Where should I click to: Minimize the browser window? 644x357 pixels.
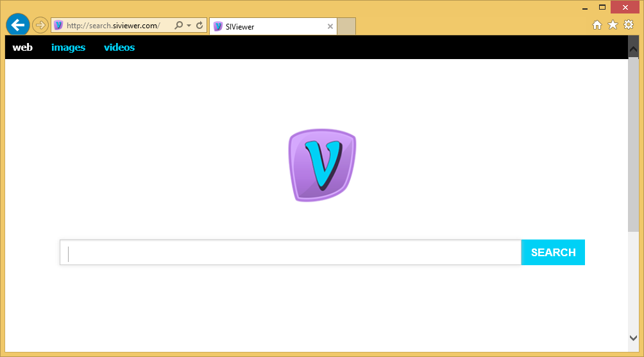click(585, 8)
